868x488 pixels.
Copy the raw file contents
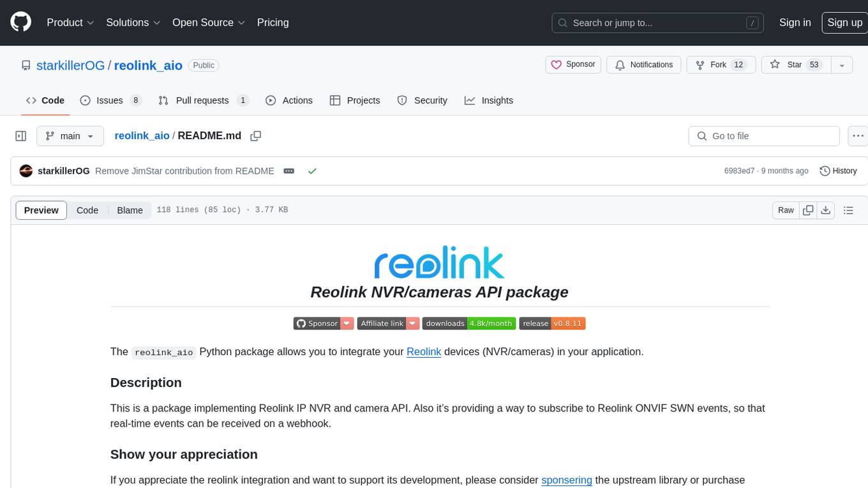[x=808, y=210]
